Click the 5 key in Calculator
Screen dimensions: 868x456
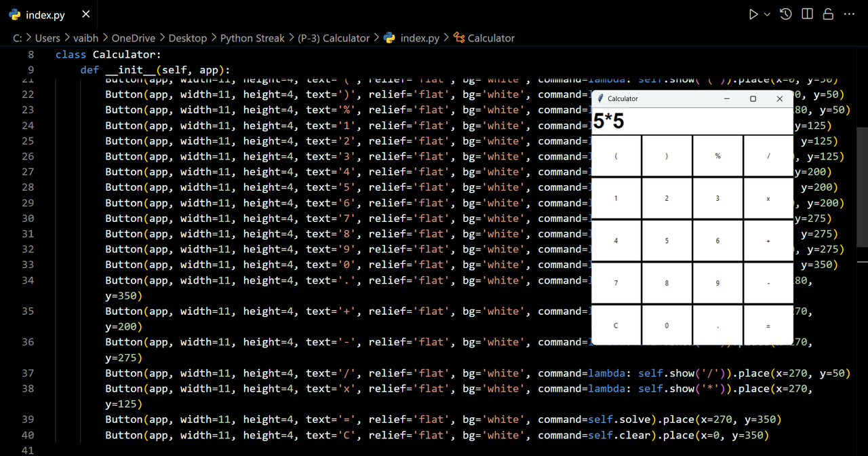(x=667, y=241)
